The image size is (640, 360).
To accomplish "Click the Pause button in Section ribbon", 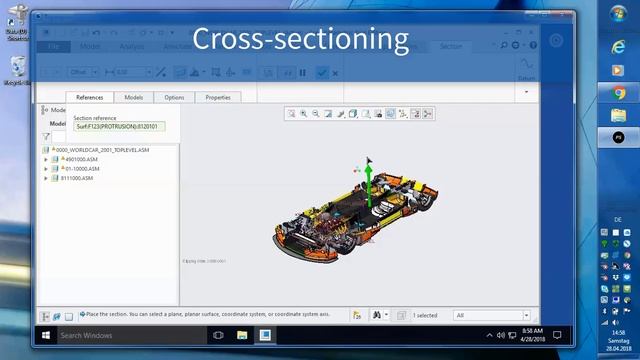I will coord(302,73).
